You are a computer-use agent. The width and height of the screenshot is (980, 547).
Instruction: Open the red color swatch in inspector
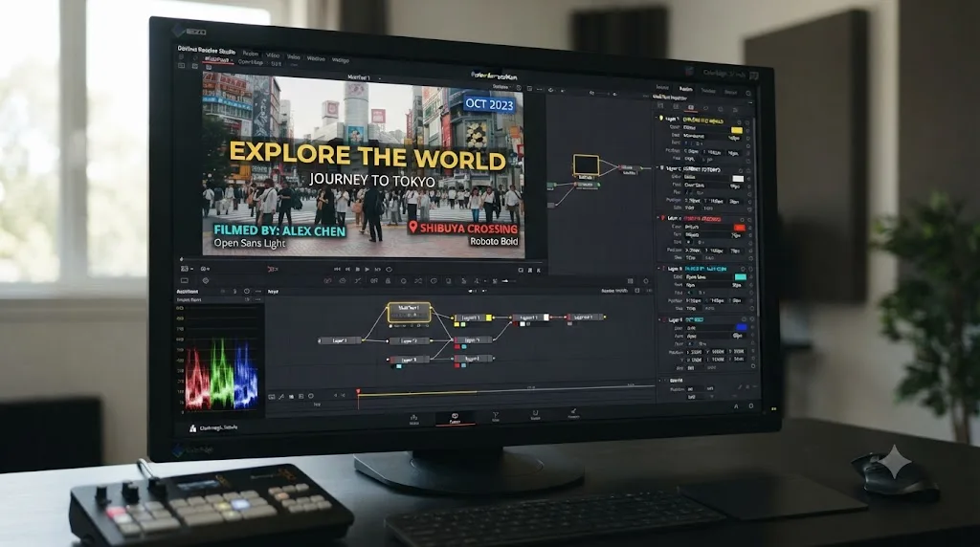click(x=739, y=228)
